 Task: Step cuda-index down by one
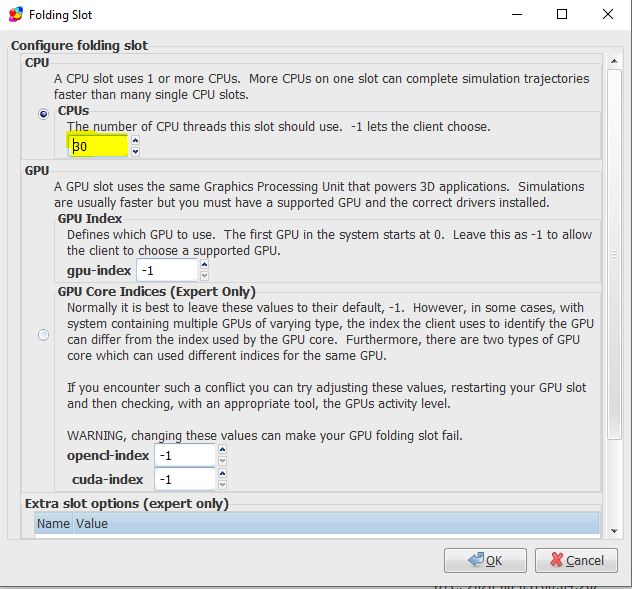pyautogui.click(x=222, y=485)
